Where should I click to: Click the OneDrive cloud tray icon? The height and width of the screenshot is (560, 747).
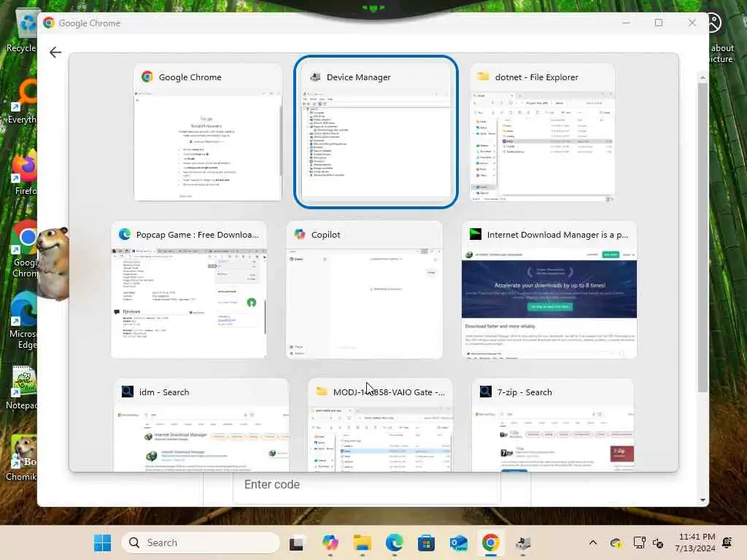click(x=616, y=542)
